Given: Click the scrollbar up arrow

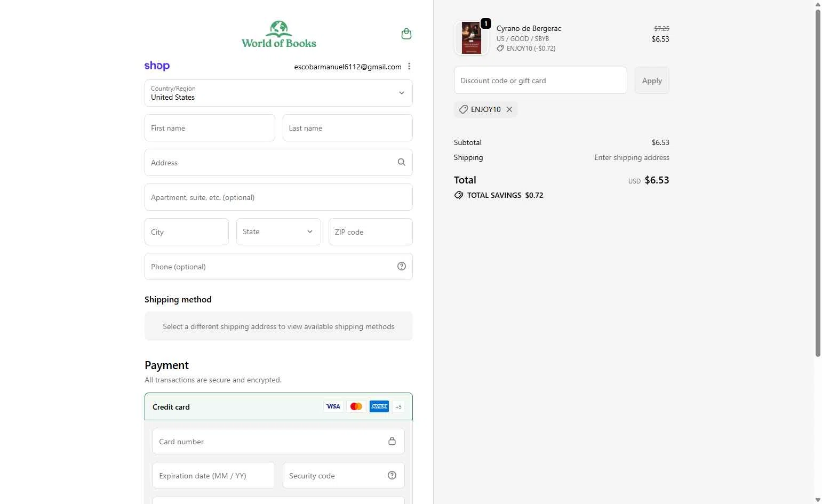Looking at the screenshot, I should point(818,4).
